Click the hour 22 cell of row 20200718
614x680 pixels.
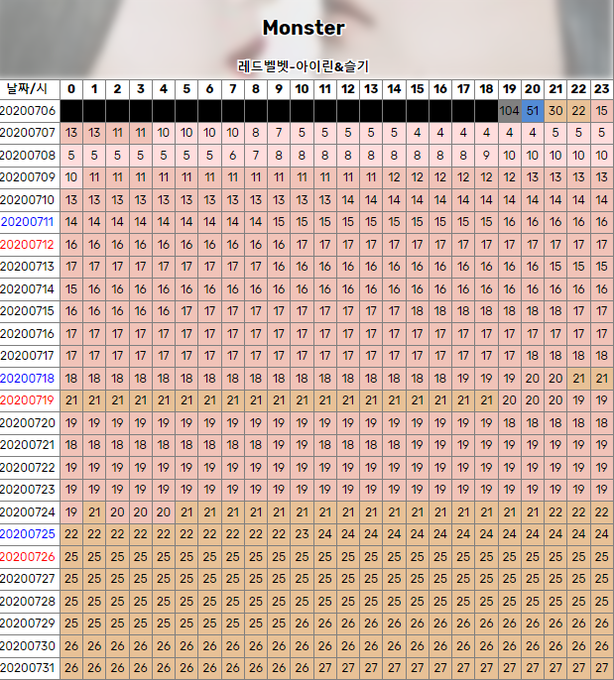tap(578, 378)
